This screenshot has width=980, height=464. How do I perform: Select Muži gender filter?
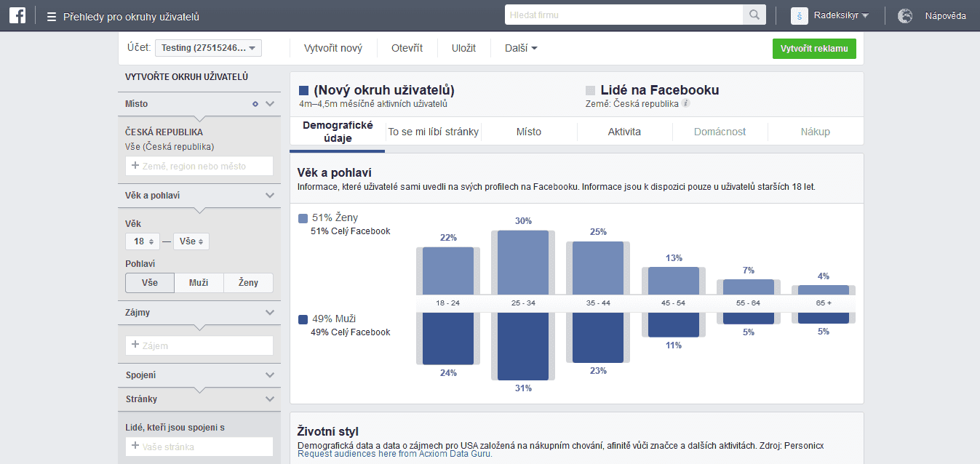[x=199, y=283]
